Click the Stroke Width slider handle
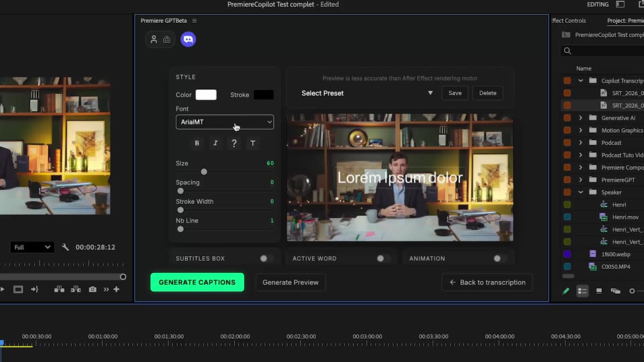644x362 pixels. coord(180,210)
